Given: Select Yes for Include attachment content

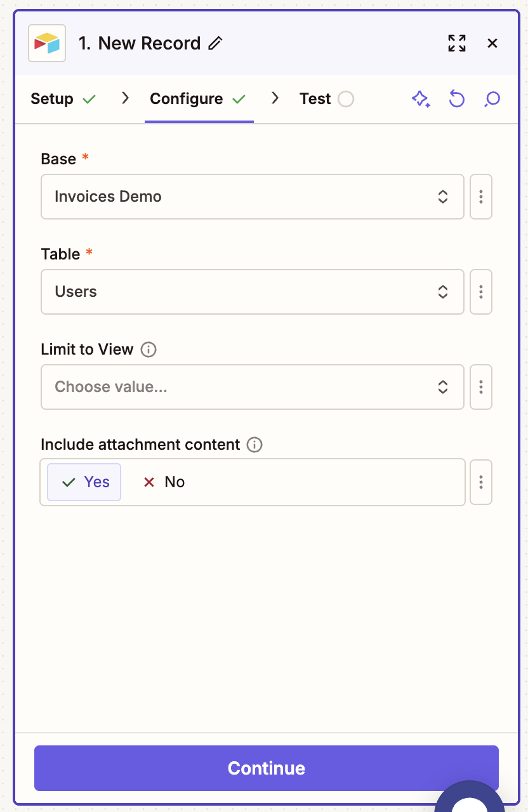Looking at the screenshot, I should 84,482.
